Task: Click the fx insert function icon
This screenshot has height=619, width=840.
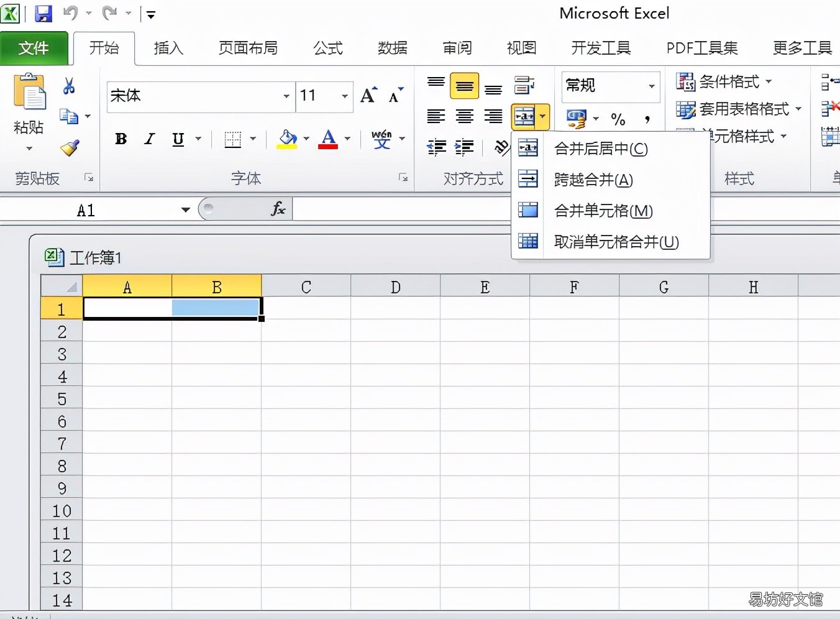Action: [278, 209]
